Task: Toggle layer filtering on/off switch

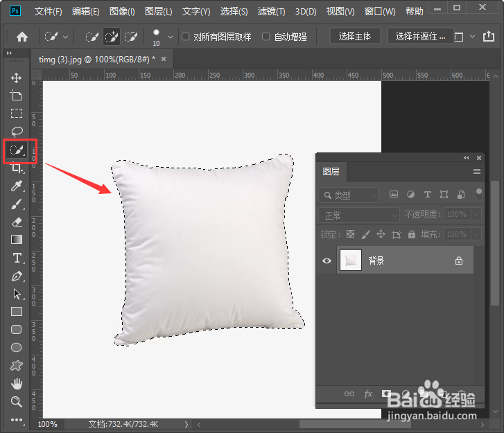Action: 479,194
